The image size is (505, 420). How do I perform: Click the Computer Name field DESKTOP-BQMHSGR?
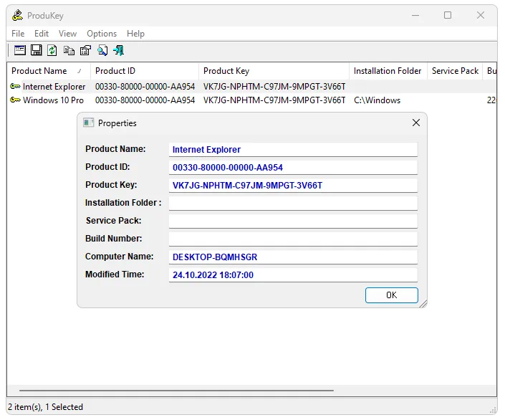[x=293, y=257]
